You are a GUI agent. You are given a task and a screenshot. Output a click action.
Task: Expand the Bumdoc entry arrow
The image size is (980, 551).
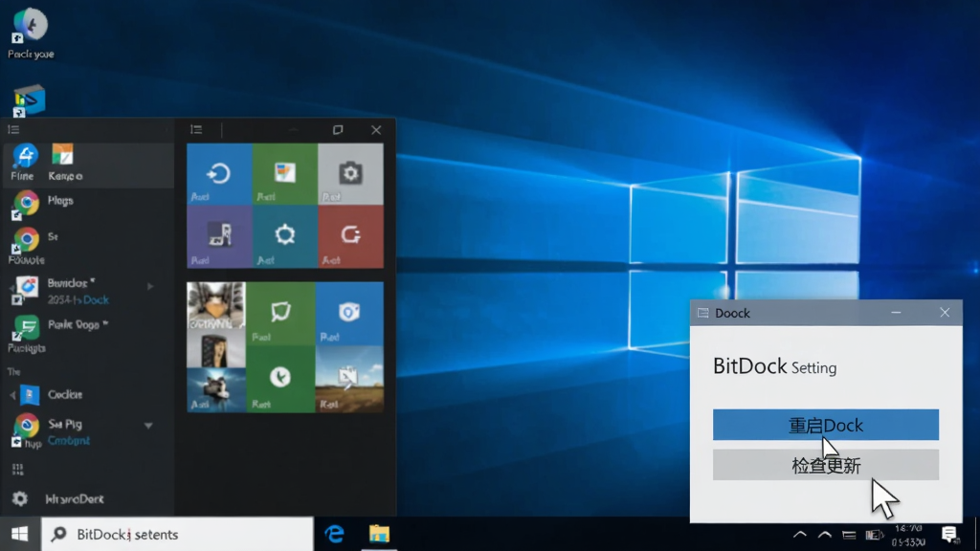[150, 286]
